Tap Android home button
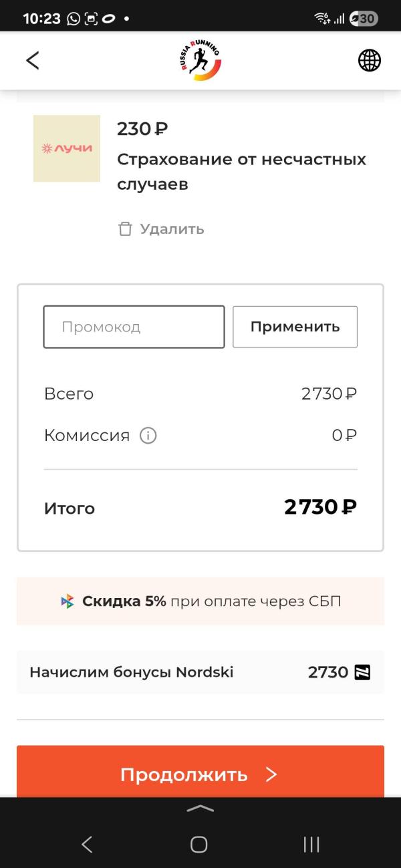 [199, 845]
